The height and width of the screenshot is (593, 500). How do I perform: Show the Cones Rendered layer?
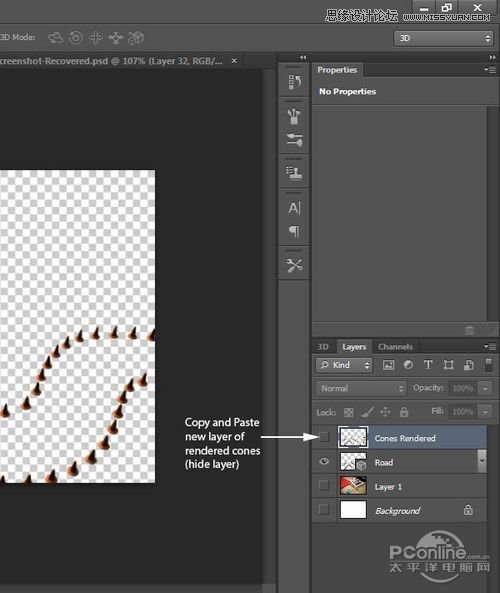(324, 437)
